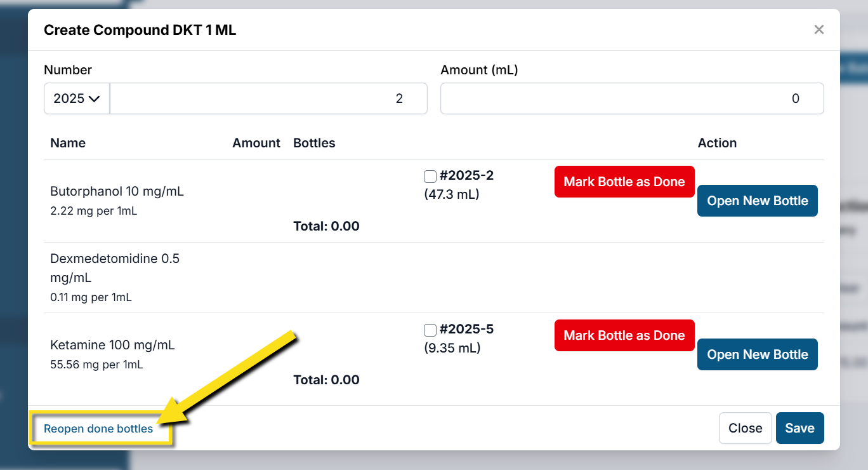Open a new Butorphanol bottle
Screen dimensions: 868x470
pyautogui.click(x=757, y=201)
